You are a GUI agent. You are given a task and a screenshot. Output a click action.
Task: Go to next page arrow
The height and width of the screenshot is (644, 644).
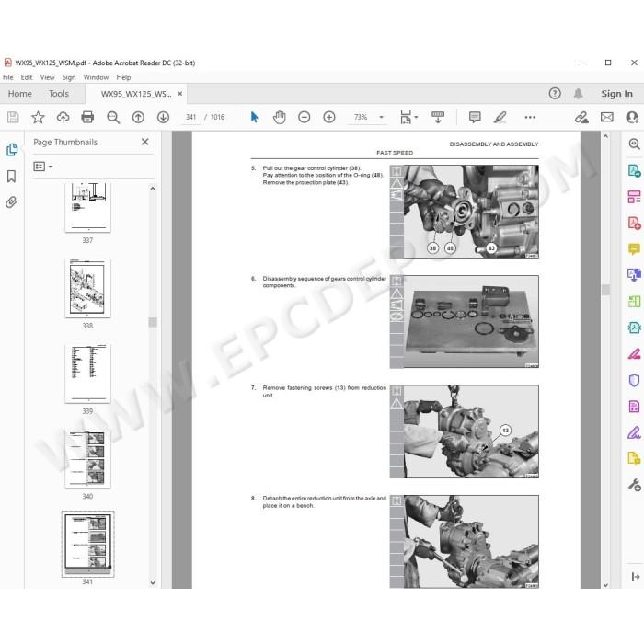tap(163, 118)
